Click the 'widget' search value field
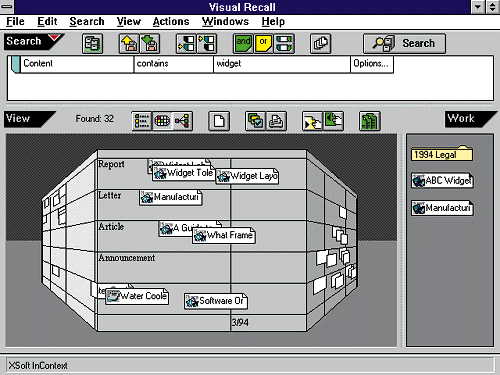This screenshot has width=500, height=375. pos(282,64)
